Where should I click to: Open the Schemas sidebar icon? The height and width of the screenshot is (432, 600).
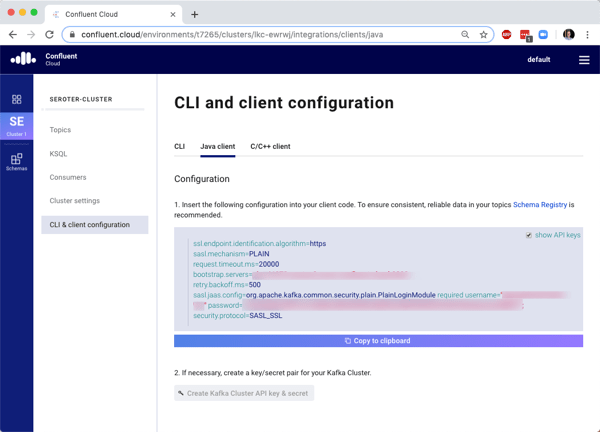click(16, 161)
